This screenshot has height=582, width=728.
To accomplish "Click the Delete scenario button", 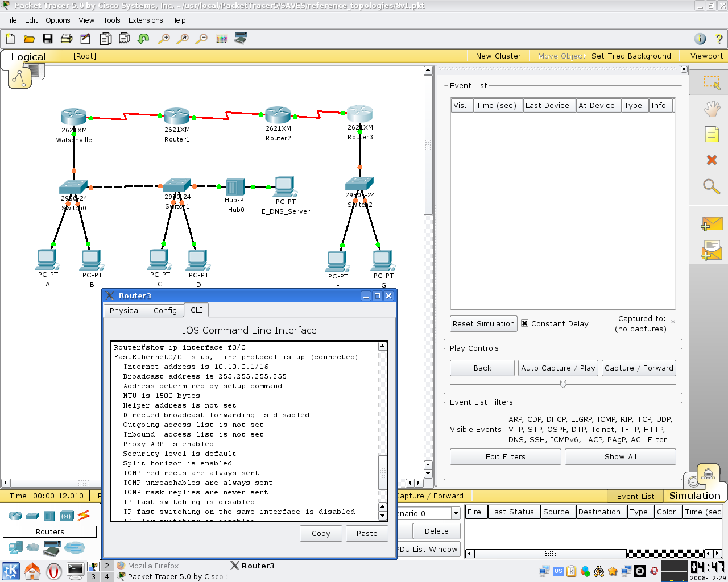I will click(x=436, y=531).
